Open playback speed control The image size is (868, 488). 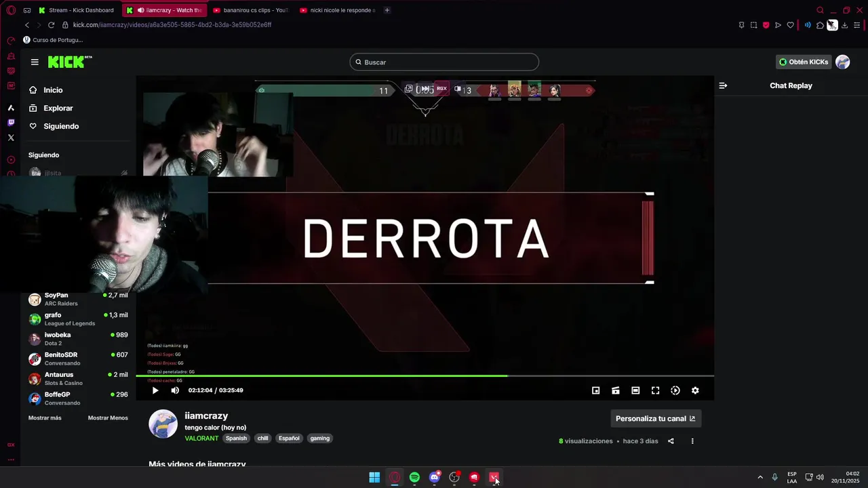[675, 390]
